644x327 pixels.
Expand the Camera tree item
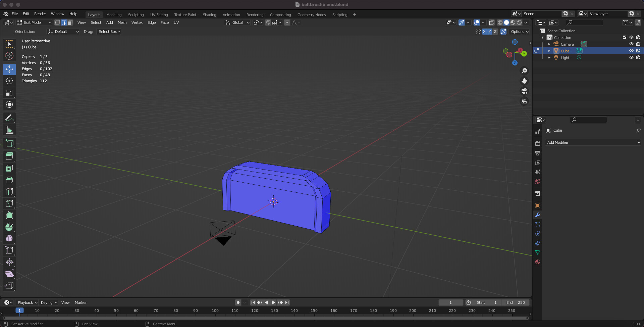[549, 44]
